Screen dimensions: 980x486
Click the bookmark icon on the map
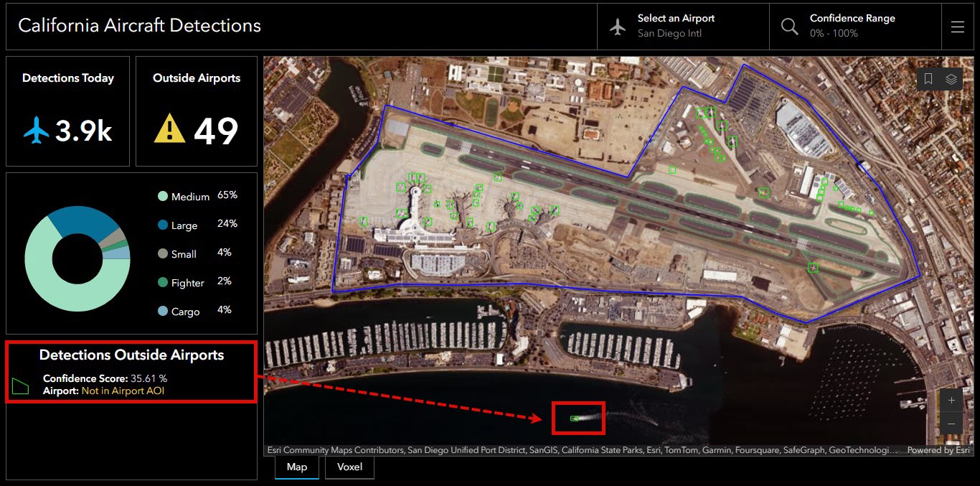[x=928, y=79]
